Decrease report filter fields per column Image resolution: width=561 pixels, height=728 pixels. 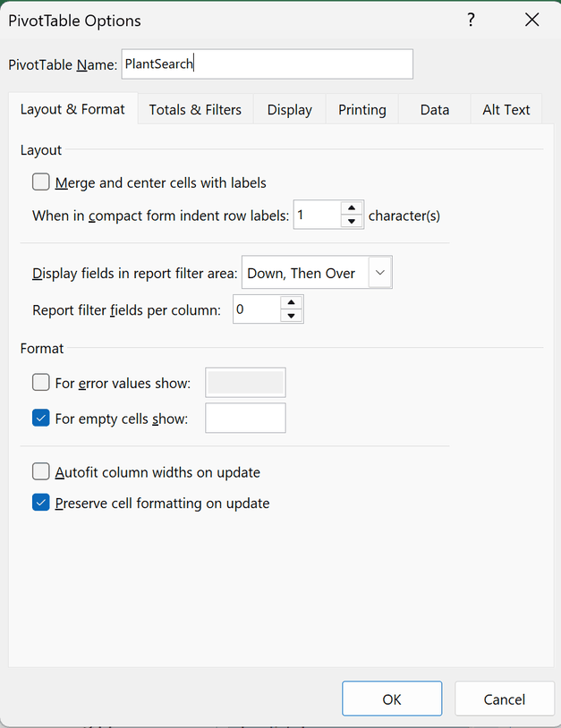point(291,316)
